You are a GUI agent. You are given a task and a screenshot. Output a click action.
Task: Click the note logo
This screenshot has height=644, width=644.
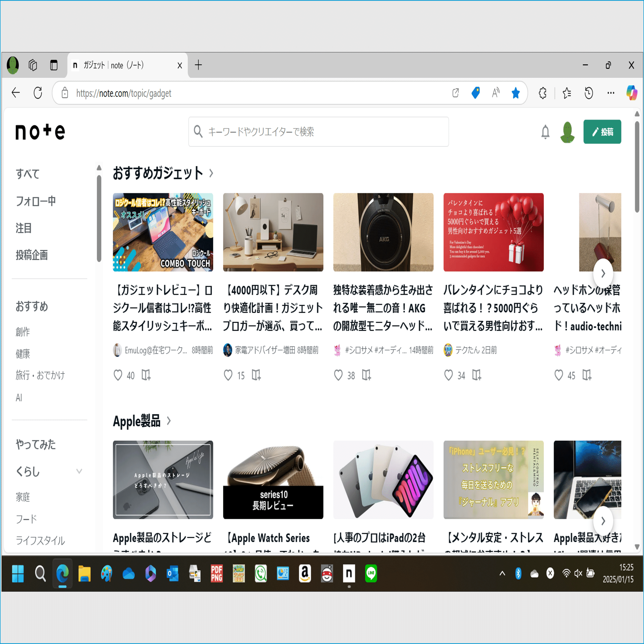pos(40,132)
